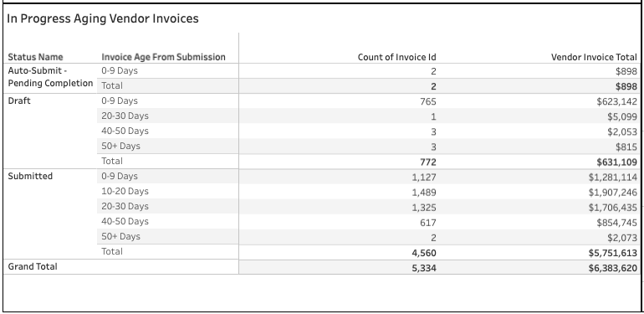Screen dimensions: 644x314
Task: Click the $1,706,435 invoice total cell
Action: pyautogui.click(x=612, y=207)
